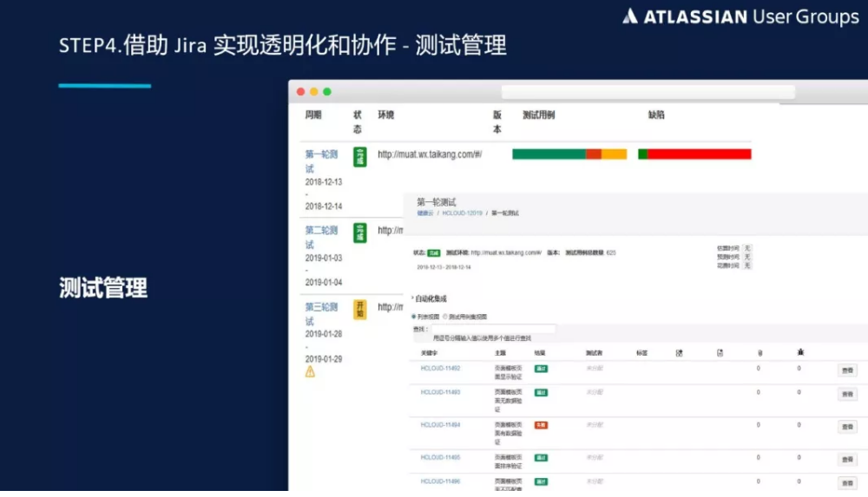The image size is (868, 497).
Task: Click the green status badge beside 状态 in detail panel
Action: (x=434, y=253)
